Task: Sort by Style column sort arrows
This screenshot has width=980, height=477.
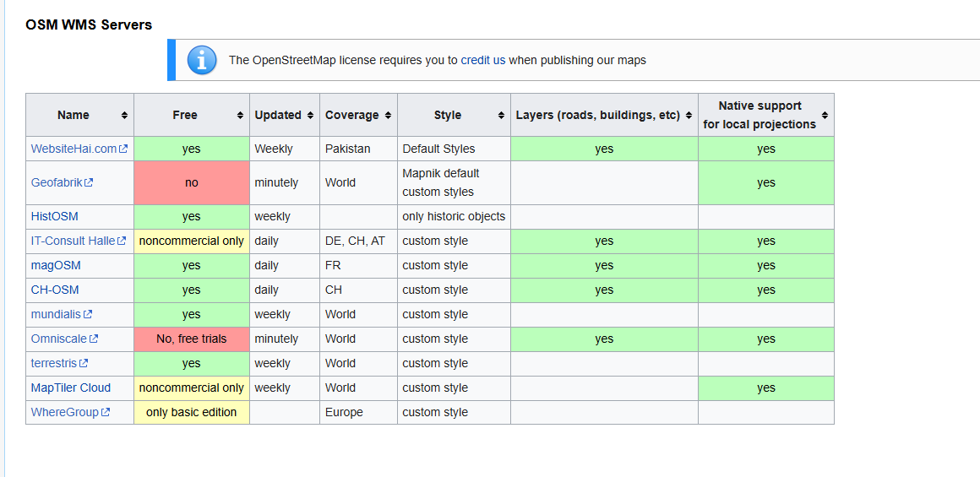Action: pyautogui.click(x=501, y=116)
